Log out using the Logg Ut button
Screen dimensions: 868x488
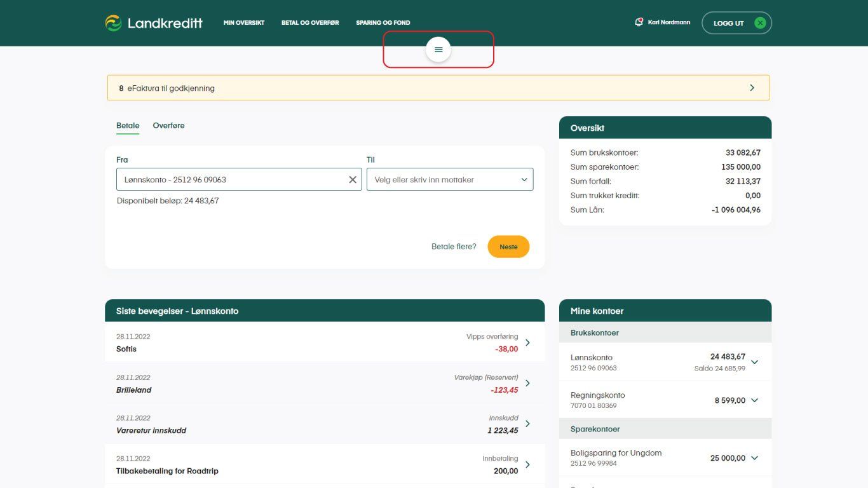click(736, 22)
